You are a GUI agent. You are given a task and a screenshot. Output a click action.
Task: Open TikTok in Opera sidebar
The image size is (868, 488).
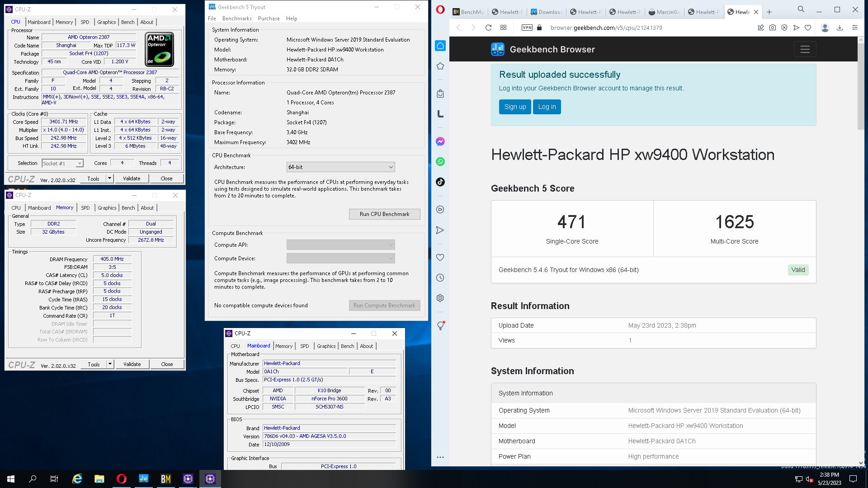pos(440,182)
